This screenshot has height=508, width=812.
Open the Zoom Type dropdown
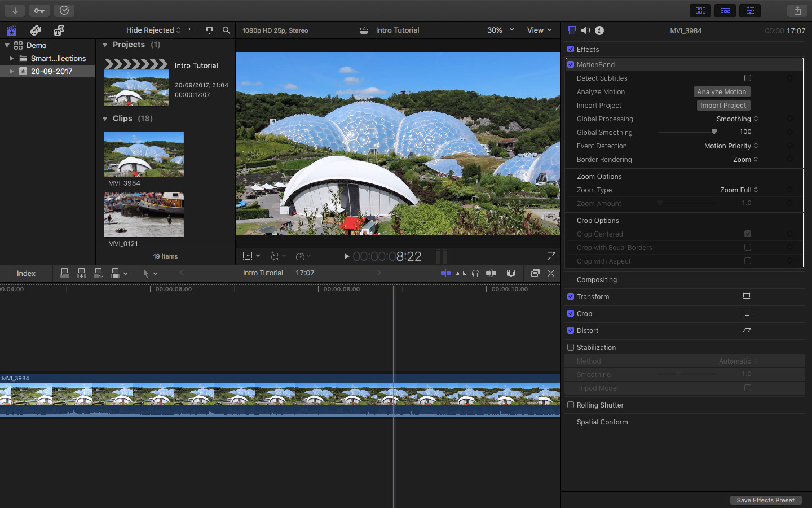739,190
